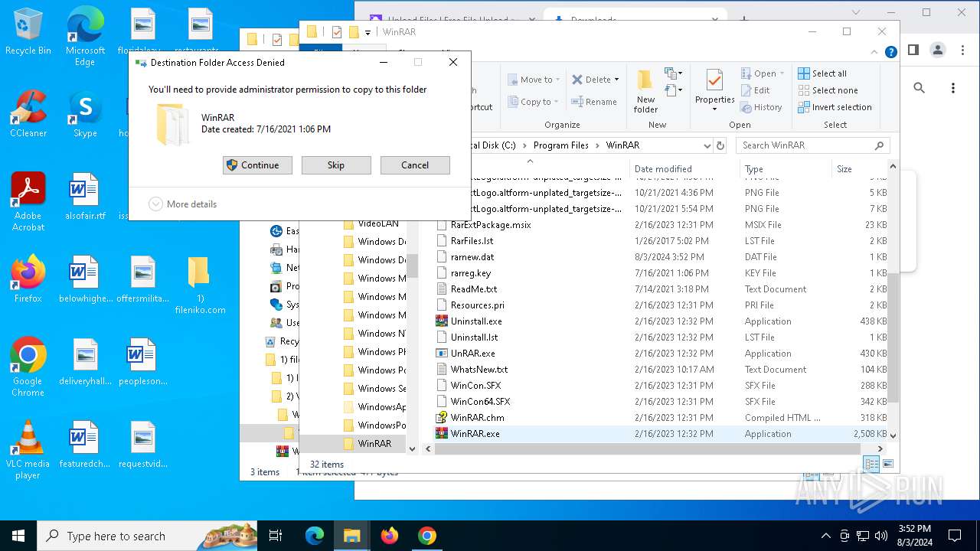This screenshot has height=551, width=980.
Task: Click the Skip button
Action: [x=336, y=165]
